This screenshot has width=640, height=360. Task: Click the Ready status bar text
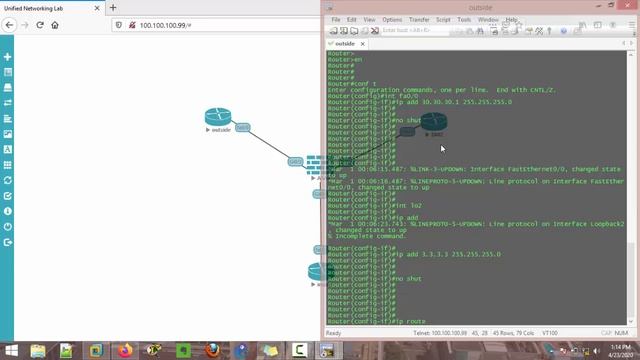pos(333,333)
